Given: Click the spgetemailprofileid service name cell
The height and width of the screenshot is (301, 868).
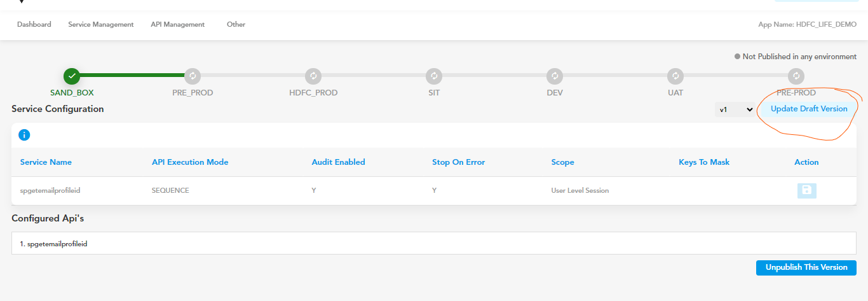Looking at the screenshot, I should click(x=53, y=190).
